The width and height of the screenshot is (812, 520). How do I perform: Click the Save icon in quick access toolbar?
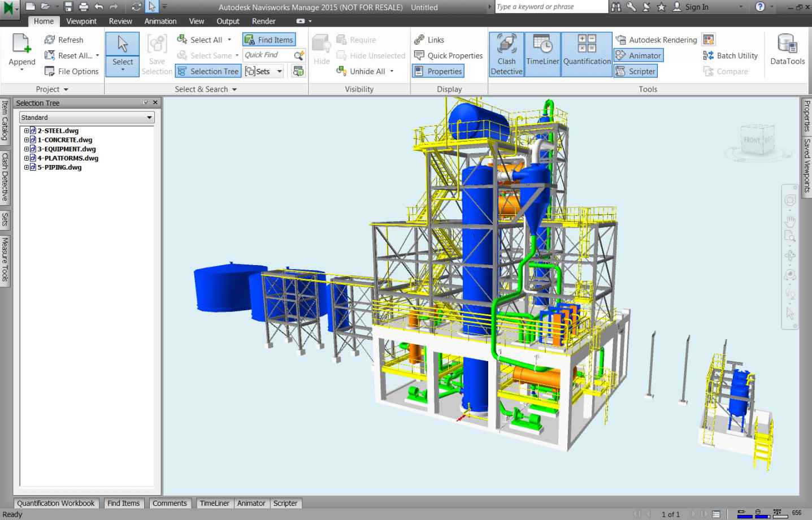coord(68,7)
